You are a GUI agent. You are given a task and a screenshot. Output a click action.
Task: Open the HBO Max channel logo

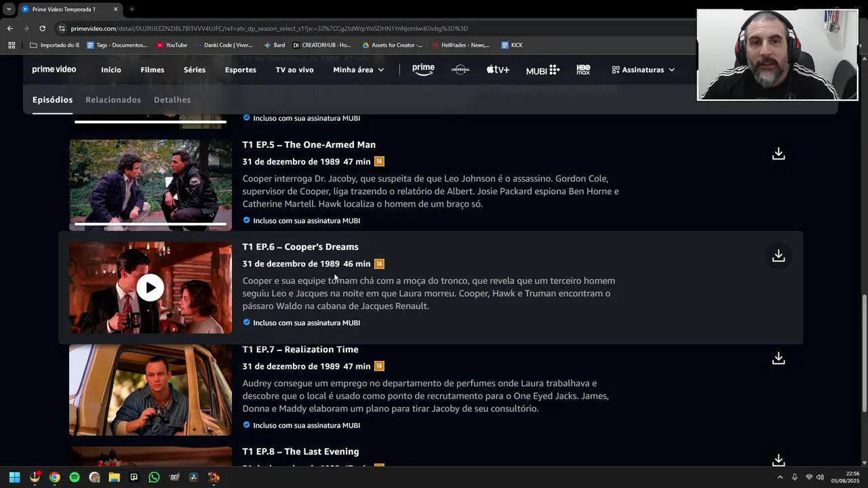[583, 69]
